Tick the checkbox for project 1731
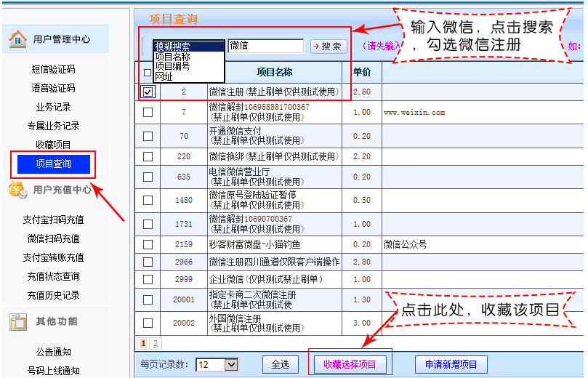 click(x=148, y=224)
